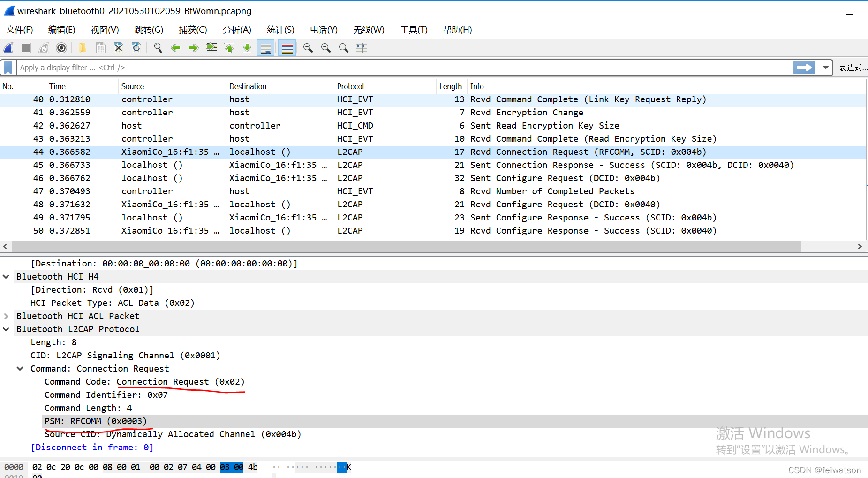The height and width of the screenshot is (478, 868).
Task: Select packet 42 Read Encryption Key Size
Action: tap(433, 126)
